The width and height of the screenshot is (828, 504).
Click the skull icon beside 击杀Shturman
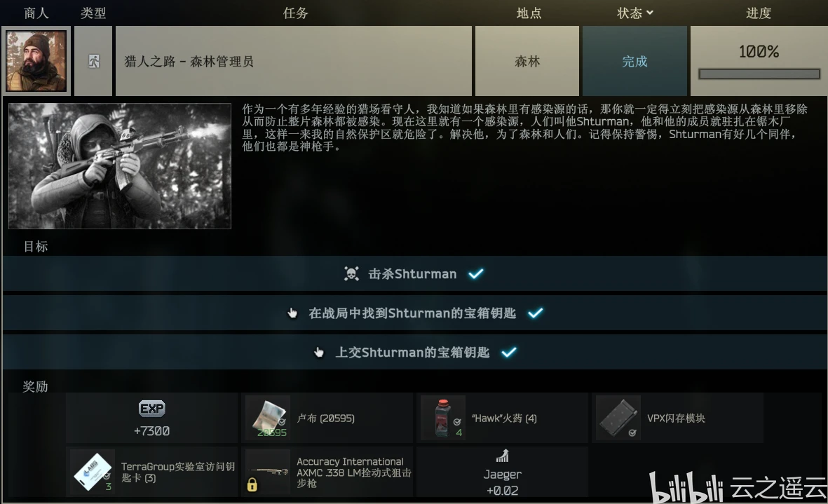coord(351,273)
